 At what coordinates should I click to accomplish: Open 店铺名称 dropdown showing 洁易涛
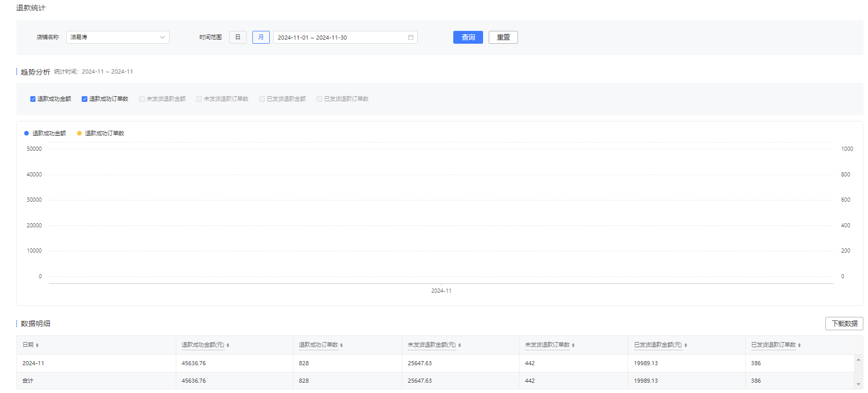pyautogui.click(x=118, y=38)
